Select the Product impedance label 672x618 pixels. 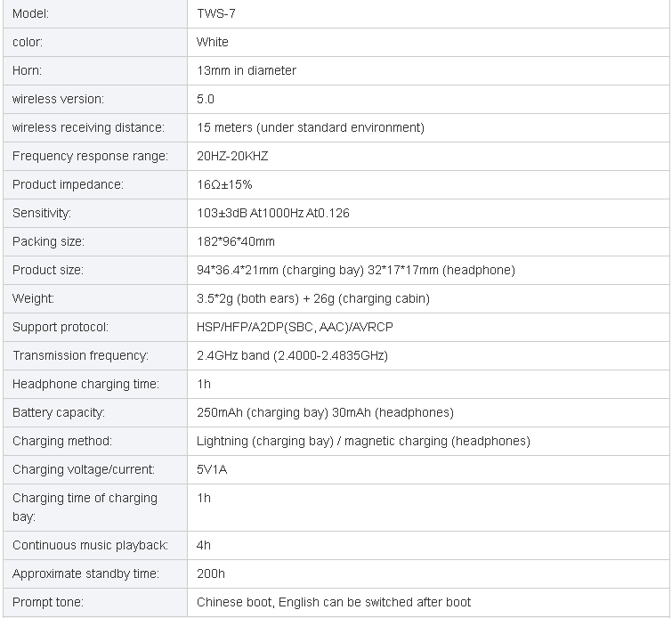[68, 184]
